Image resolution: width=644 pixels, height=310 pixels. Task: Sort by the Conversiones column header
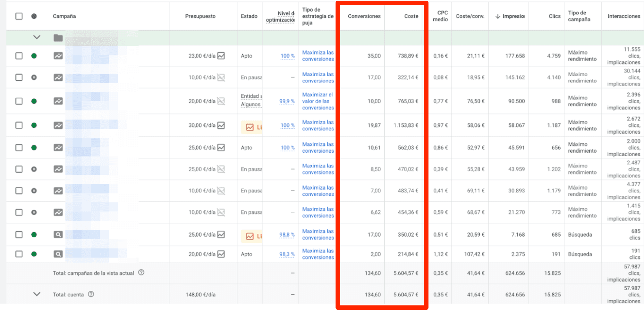coord(364,16)
